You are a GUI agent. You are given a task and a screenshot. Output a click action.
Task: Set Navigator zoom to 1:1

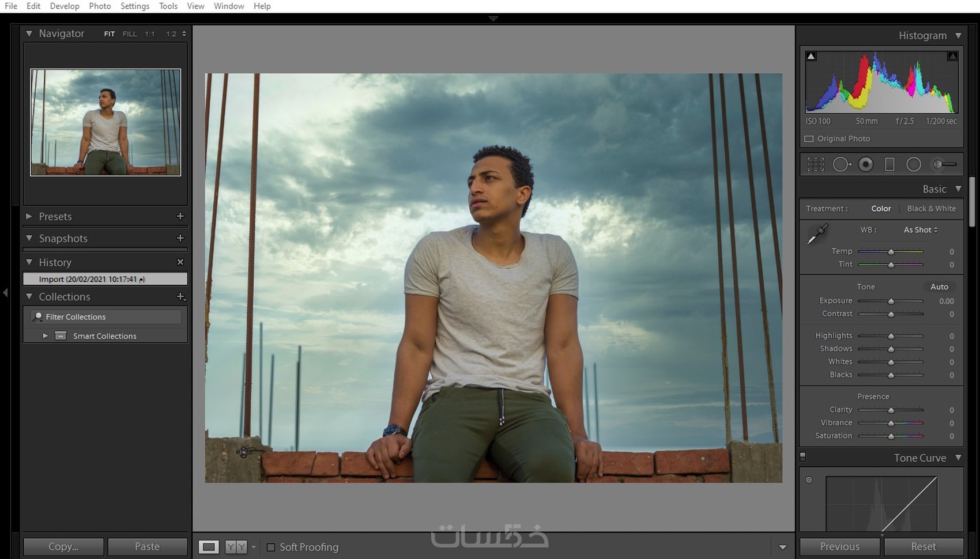click(x=150, y=34)
